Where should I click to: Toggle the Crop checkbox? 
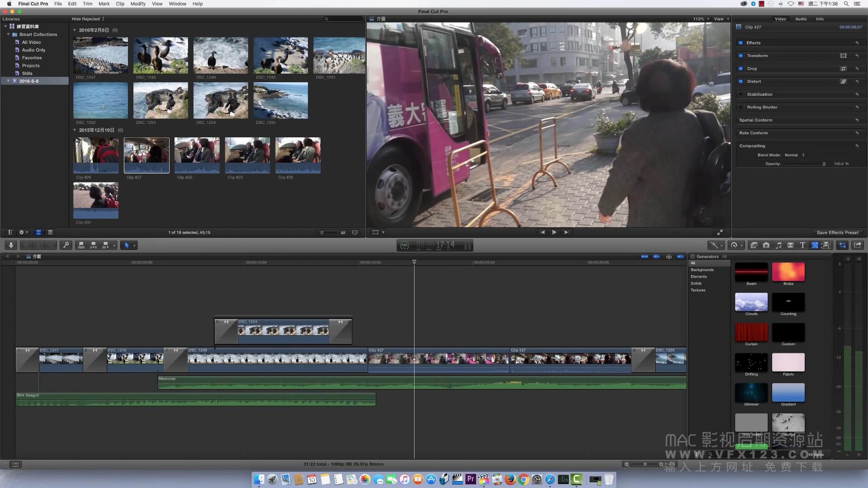[x=741, y=69]
